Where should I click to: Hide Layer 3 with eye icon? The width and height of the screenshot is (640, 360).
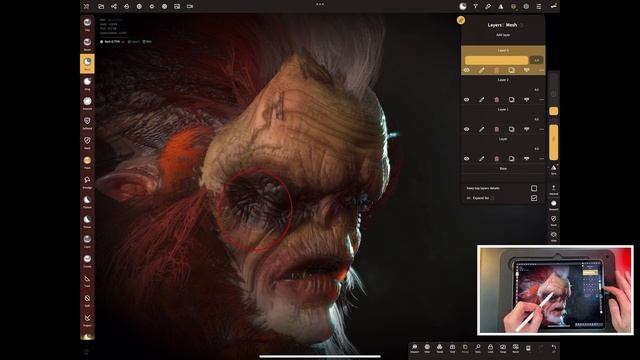click(467, 70)
